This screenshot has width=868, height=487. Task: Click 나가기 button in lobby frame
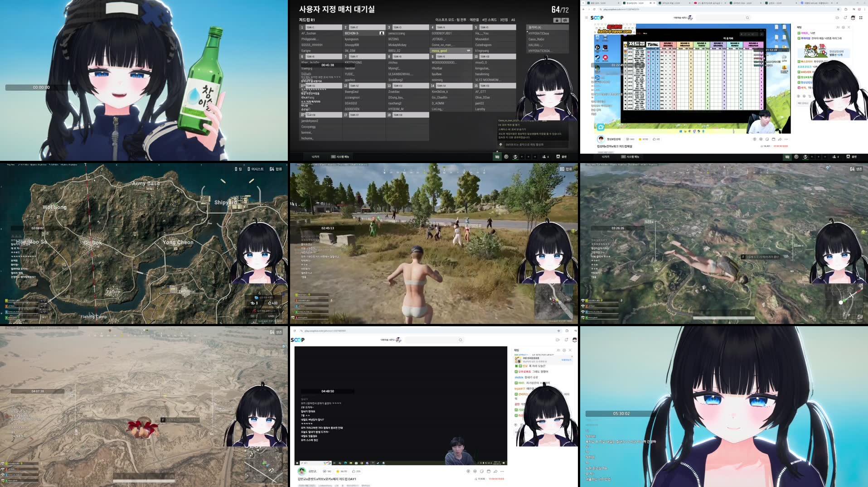[x=315, y=157]
